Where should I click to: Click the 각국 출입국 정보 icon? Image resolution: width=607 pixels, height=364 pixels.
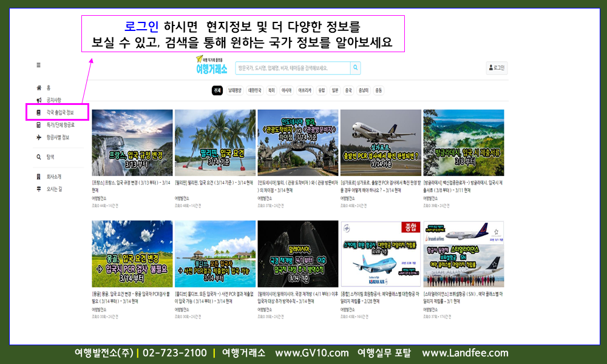(39, 113)
